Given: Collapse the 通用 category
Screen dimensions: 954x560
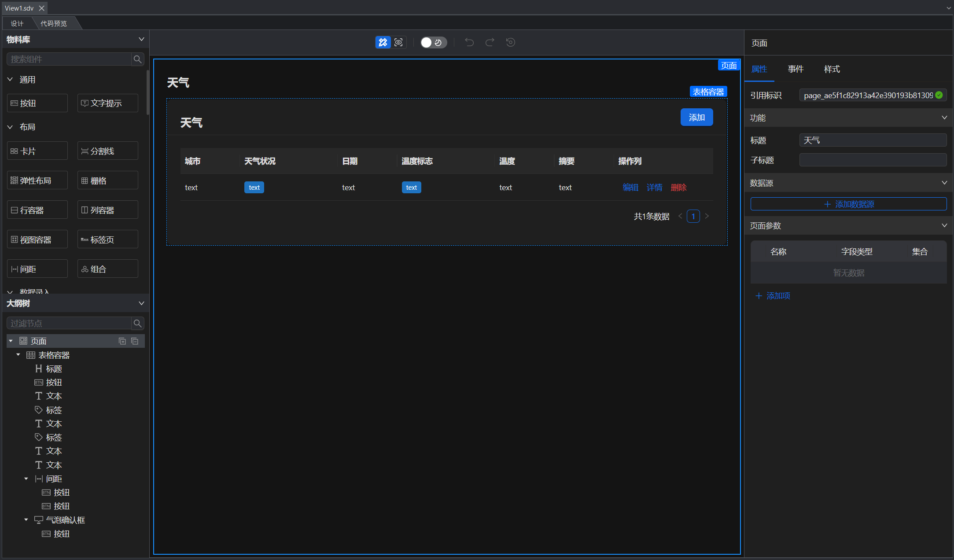Looking at the screenshot, I should pyautogui.click(x=10, y=79).
